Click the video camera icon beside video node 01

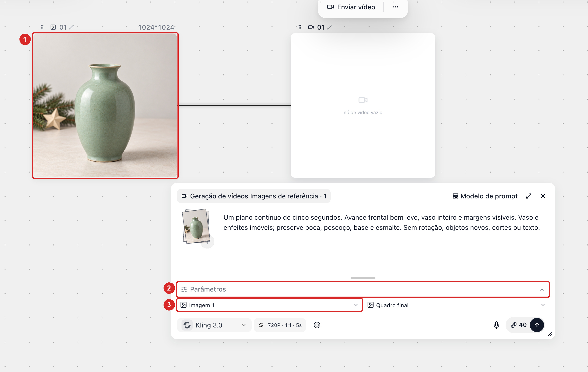pyautogui.click(x=311, y=27)
